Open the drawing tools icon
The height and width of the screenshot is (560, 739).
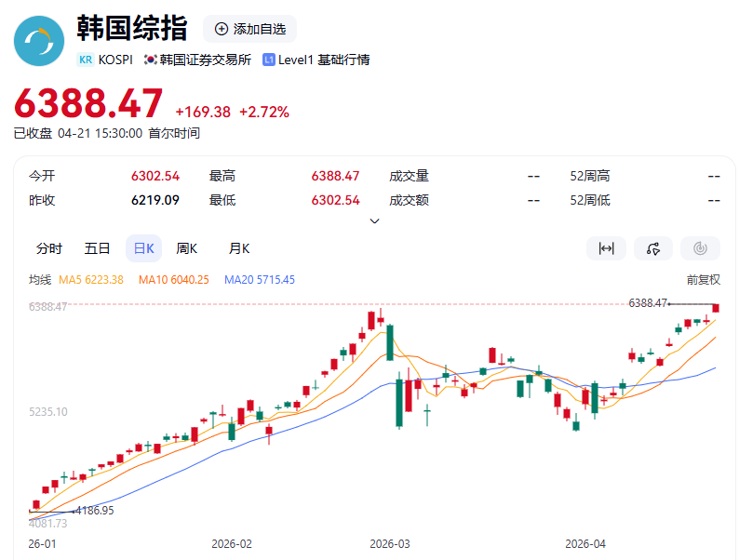653,248
